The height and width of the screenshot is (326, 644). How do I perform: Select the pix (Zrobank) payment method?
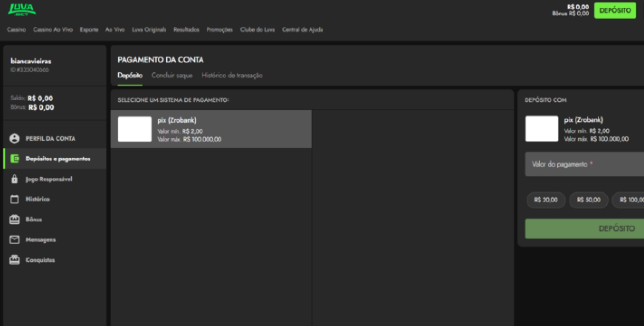pos(211,129)
